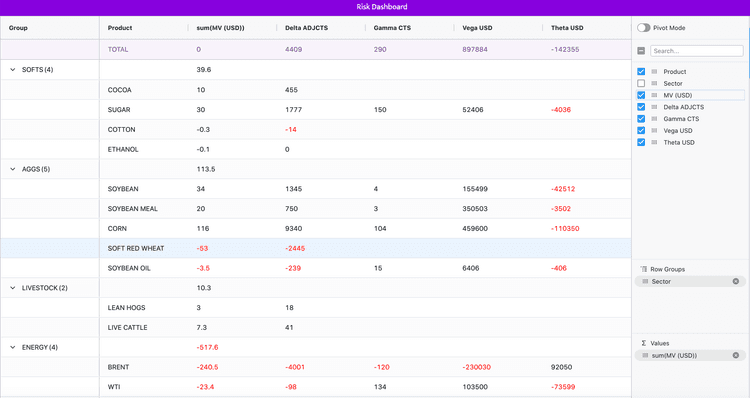Click the Row Groups section icon
This screenshot has height=398, width=750.
point(643,269)
